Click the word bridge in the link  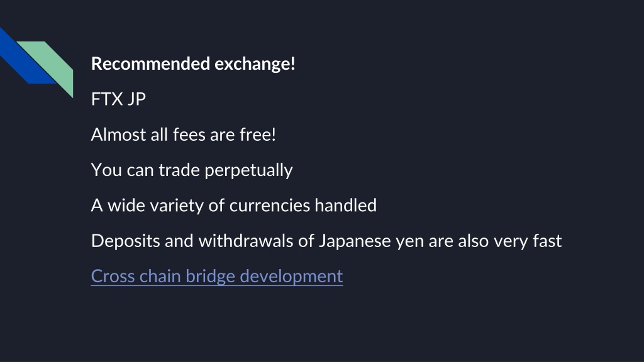(210, 277)
